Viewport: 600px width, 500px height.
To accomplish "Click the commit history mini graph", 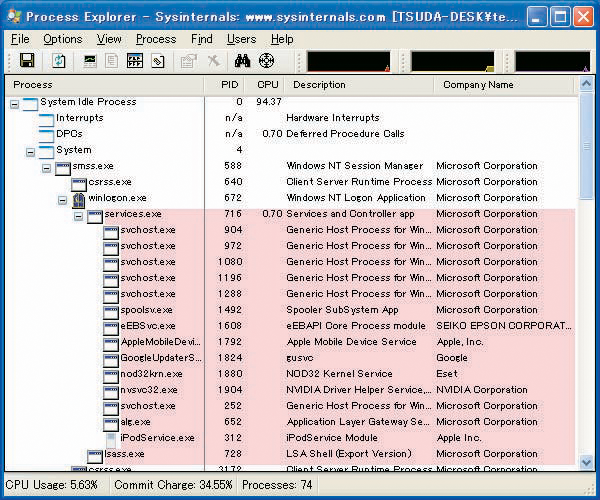I will click(x=452, y=62).
